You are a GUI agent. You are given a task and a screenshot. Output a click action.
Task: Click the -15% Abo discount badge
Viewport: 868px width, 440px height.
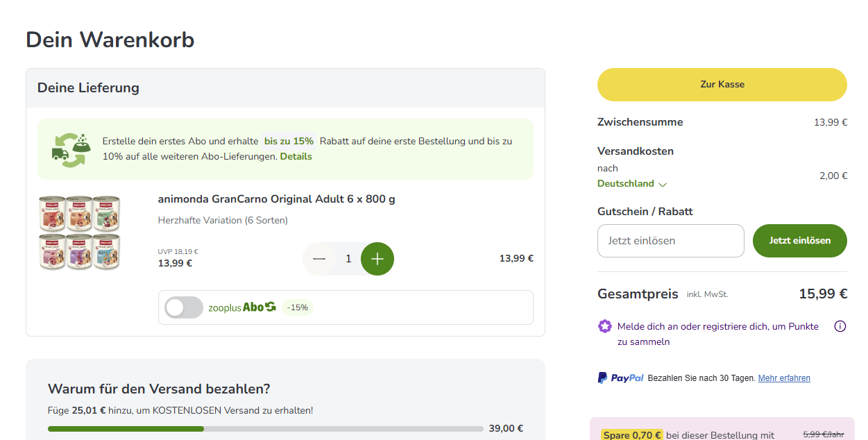(x=298, y=307)
